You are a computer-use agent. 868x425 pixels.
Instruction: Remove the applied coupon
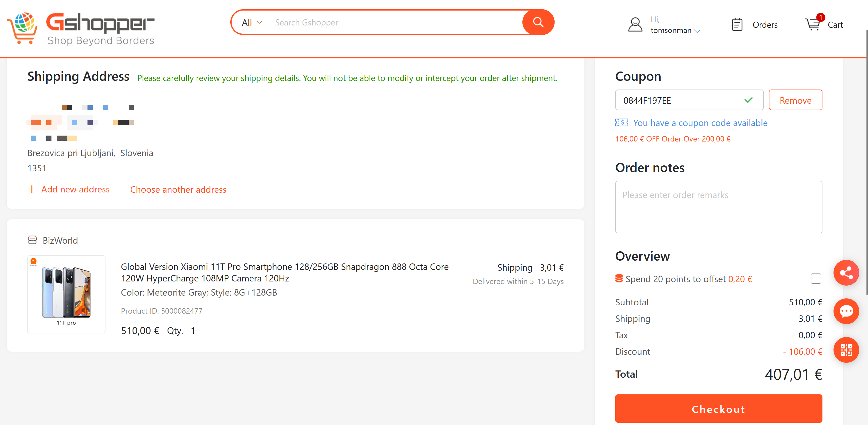(x=795, y=100)
